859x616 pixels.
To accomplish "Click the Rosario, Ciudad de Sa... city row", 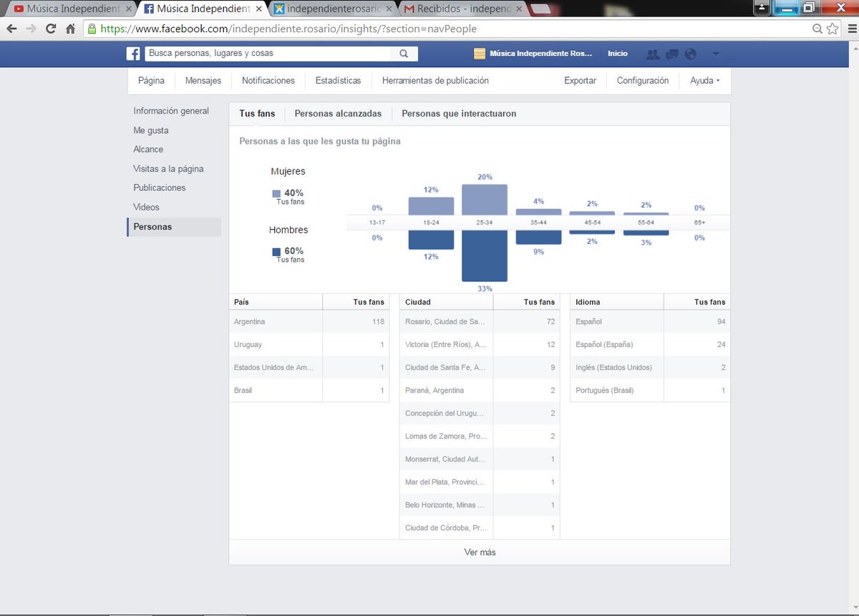I will tap(480, 322).
